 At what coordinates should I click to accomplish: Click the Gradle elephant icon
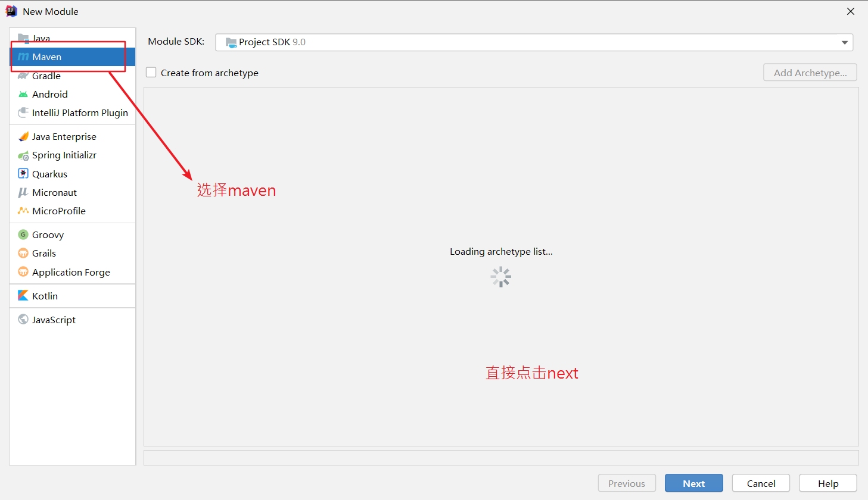point(23,76)
